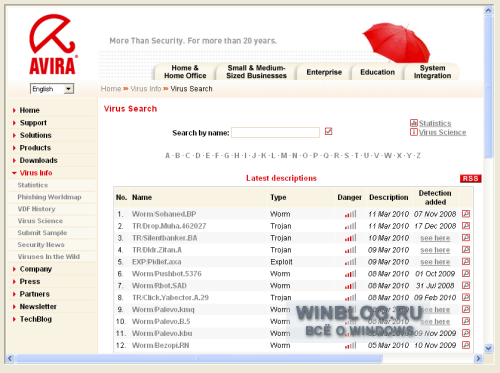Open Viruses In the Wild submenu link
The width and height of the screenshot is (500, 373).
49,257
